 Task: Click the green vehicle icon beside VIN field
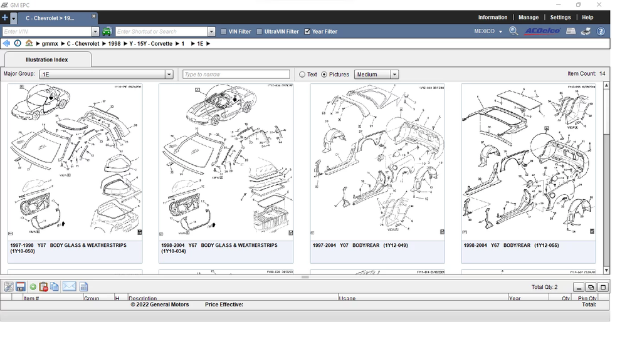click(x=107, y=31)
